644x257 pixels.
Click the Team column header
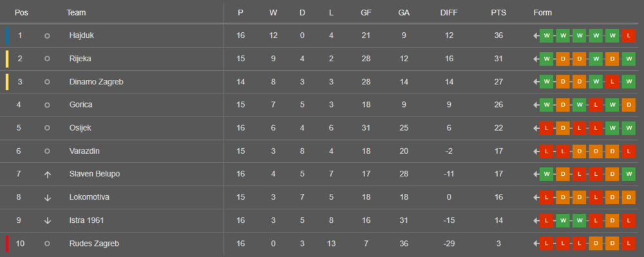coord(76,13)
